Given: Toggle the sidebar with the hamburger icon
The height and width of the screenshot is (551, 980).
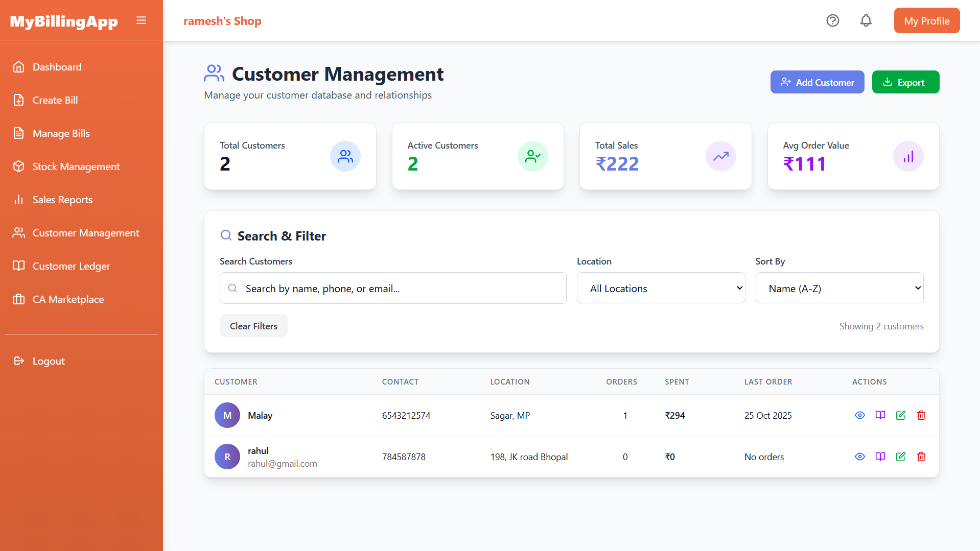Looking at the screenshot, I should [x=141, y=20].
